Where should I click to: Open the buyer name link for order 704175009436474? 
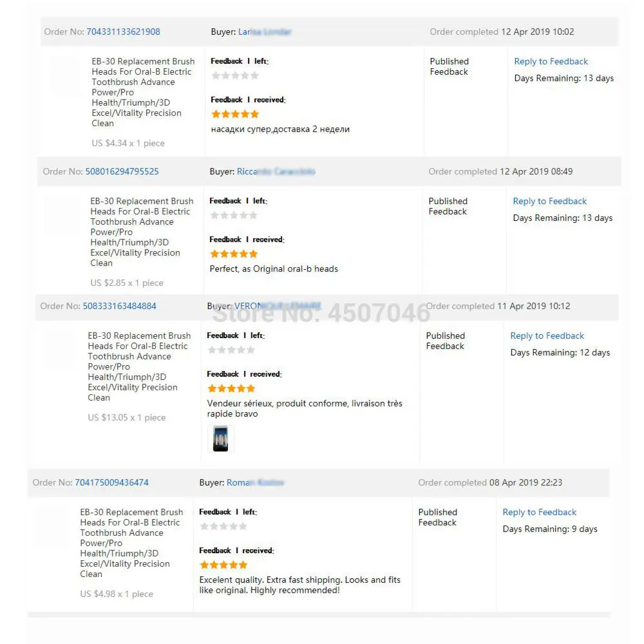(x=255, y=482)
